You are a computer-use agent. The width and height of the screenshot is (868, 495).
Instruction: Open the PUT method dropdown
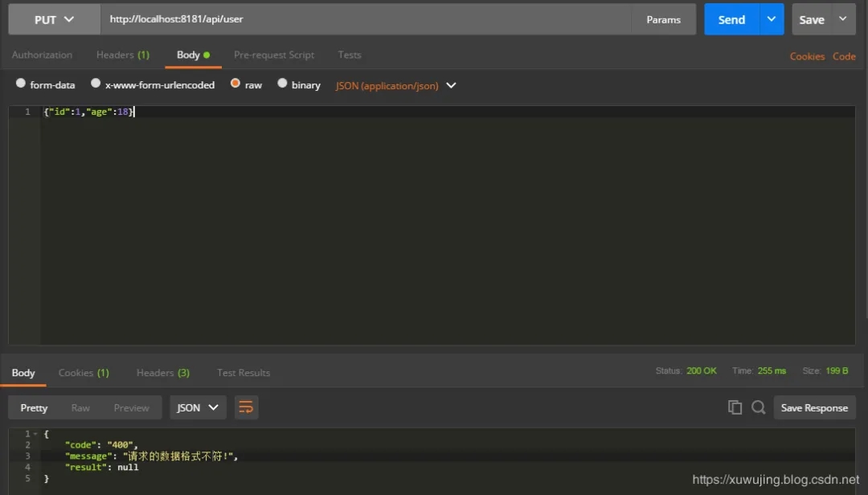point(54,19)
